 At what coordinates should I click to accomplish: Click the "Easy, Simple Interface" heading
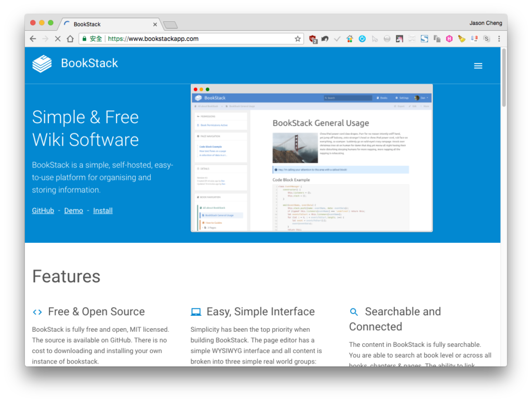click(x=261, y=312)
